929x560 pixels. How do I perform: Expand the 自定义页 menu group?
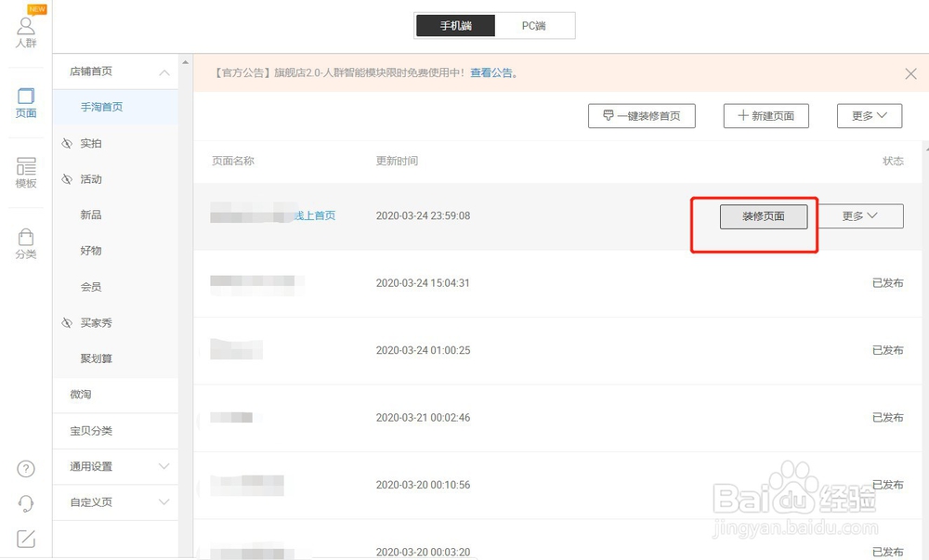click(x=164, y=502)
